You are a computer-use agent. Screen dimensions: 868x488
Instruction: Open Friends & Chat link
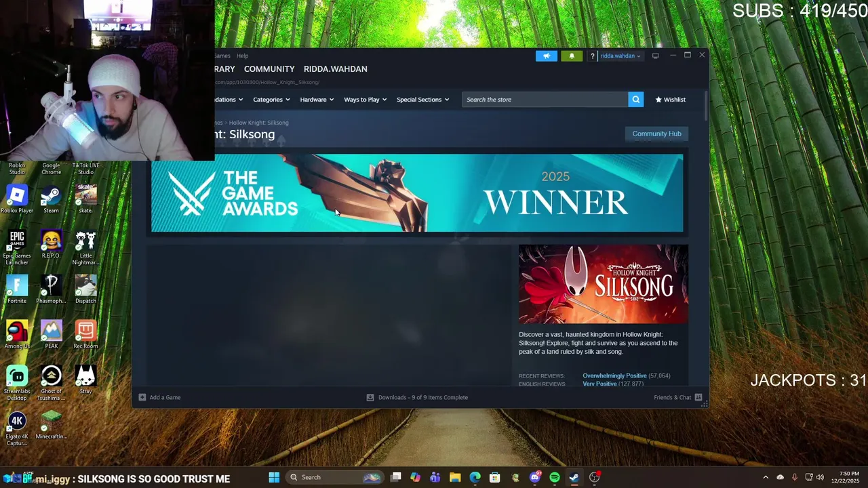(673, 397)
